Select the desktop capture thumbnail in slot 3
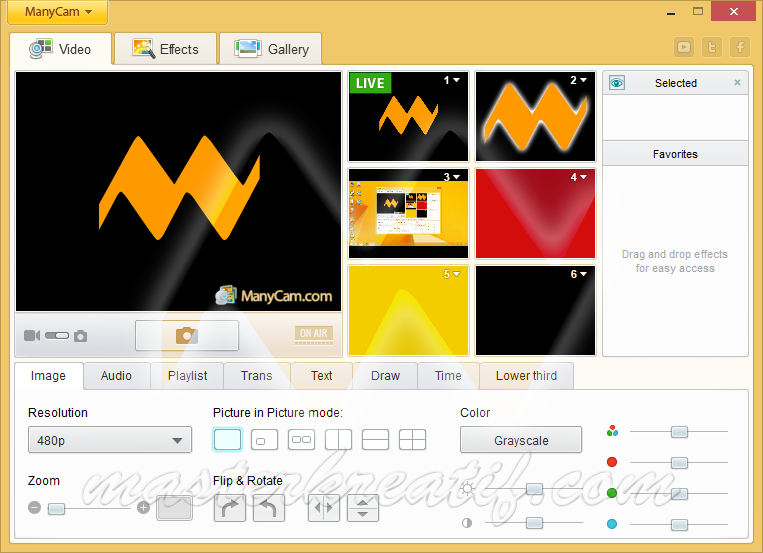This screenshot has width=763, height=553. point(408,213)
